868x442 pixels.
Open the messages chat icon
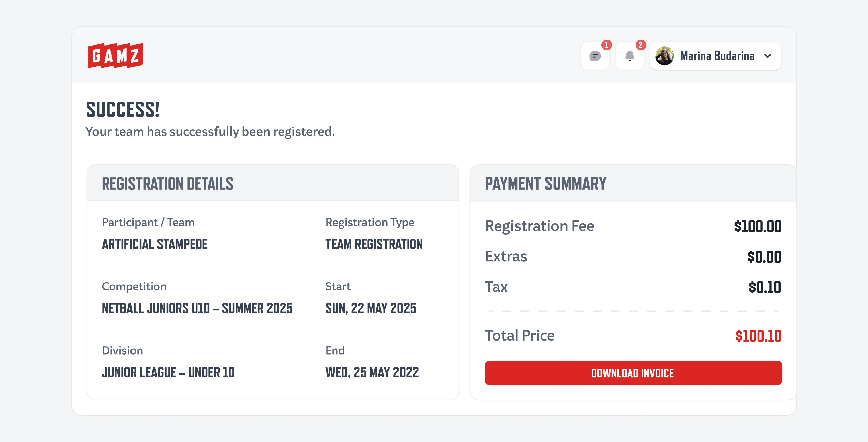click(x=595, y=56)
